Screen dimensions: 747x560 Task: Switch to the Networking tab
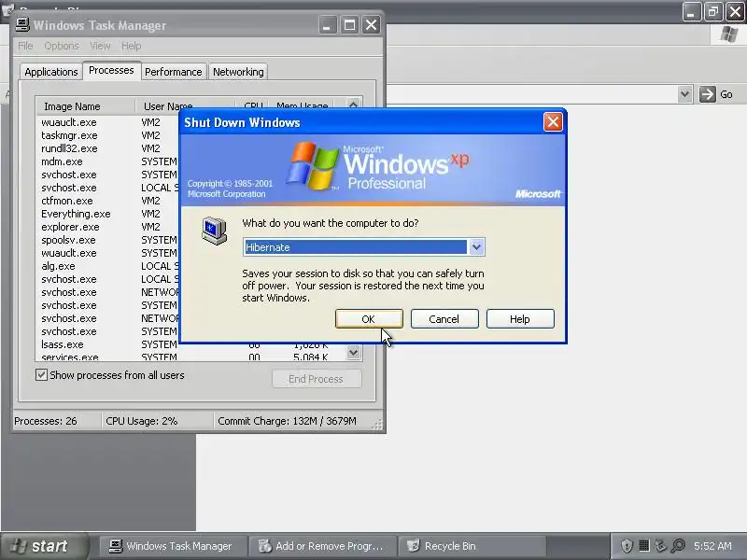(238, 72)
